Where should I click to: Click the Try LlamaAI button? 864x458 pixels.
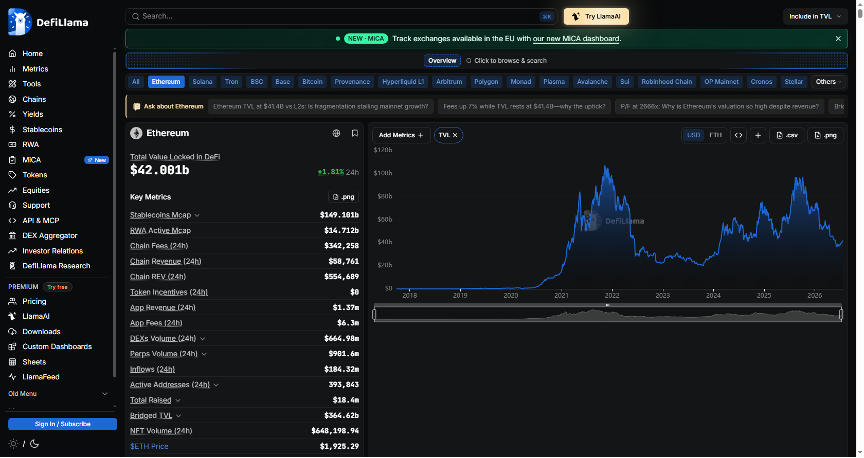click(596, 17)
